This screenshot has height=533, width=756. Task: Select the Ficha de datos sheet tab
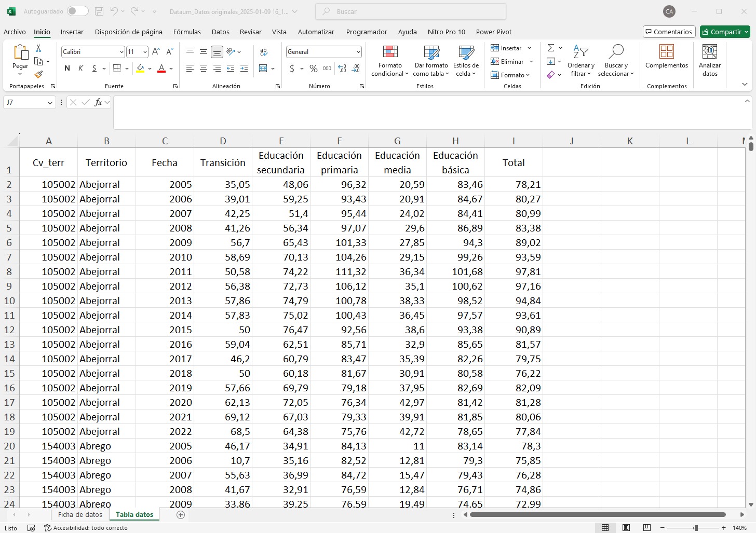click(x=80, y=514)
